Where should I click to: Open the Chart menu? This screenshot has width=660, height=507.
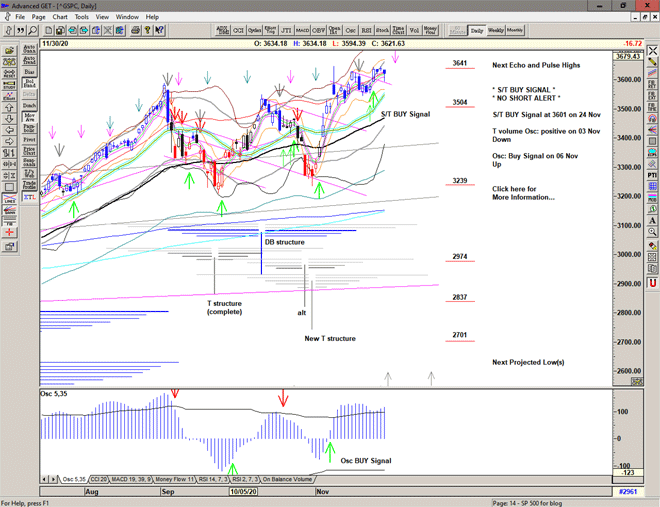(x=60, y=17)
